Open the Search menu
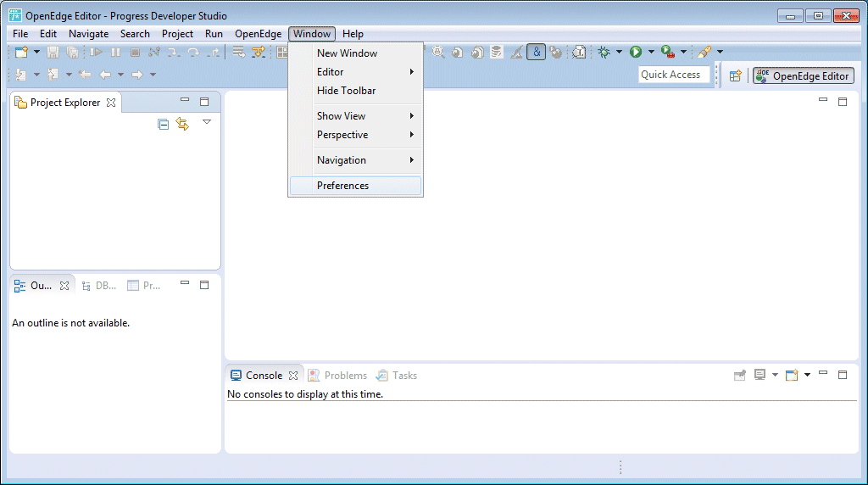The height and width of the screenshot is (485, 868). coord(135,34)
